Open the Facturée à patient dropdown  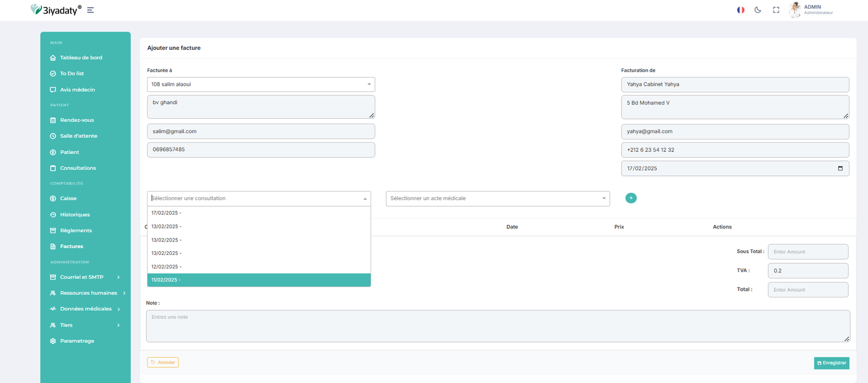260,84
